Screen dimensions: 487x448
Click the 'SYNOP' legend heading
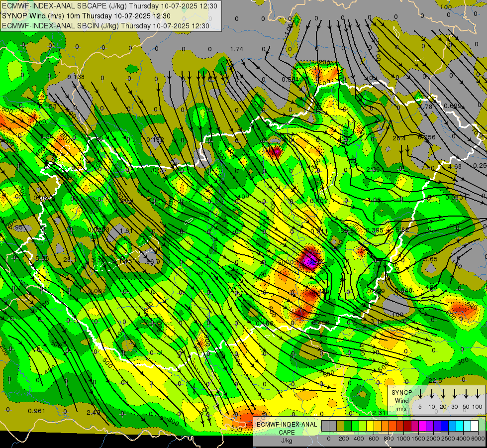(401, 393)
